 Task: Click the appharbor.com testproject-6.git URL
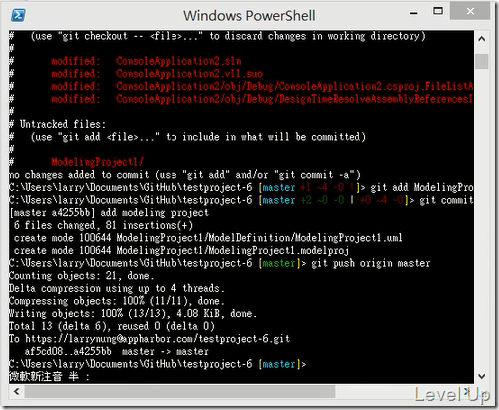tap(157, 339)
